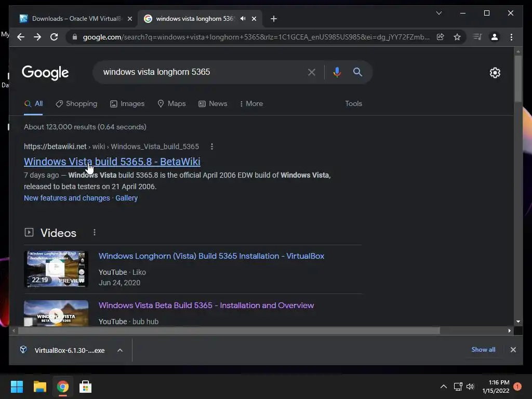Click inside the Google search field

(204, 72)
